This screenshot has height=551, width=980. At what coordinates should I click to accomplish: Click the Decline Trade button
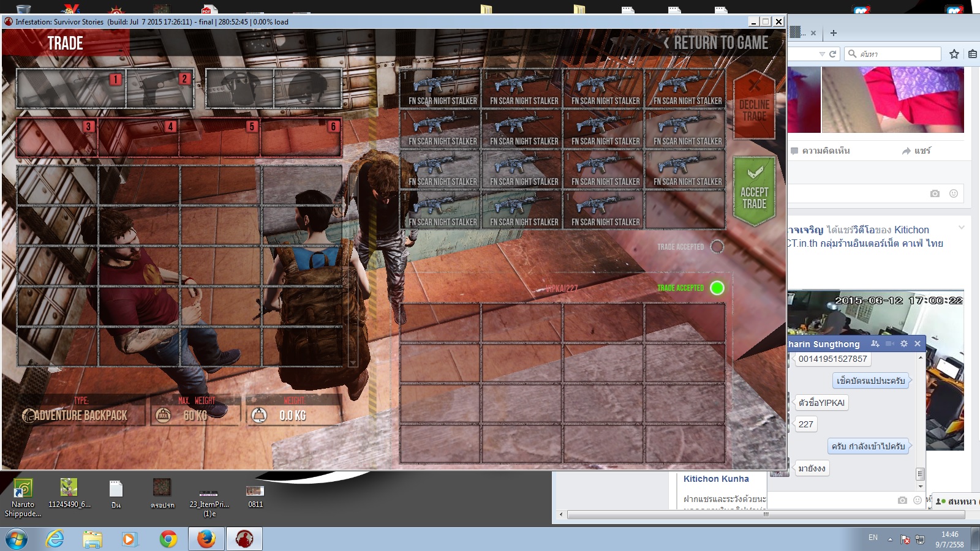click(x=754, y=104)
